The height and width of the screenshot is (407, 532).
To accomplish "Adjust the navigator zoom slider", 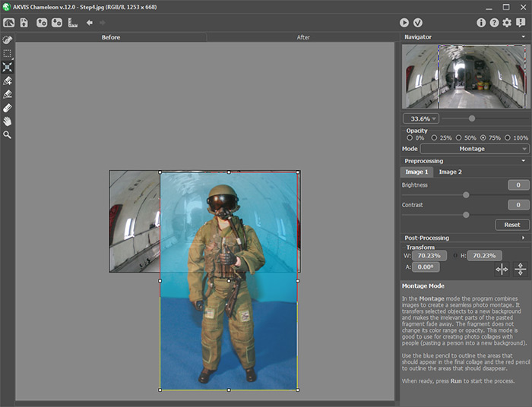I will click(472, 118).
